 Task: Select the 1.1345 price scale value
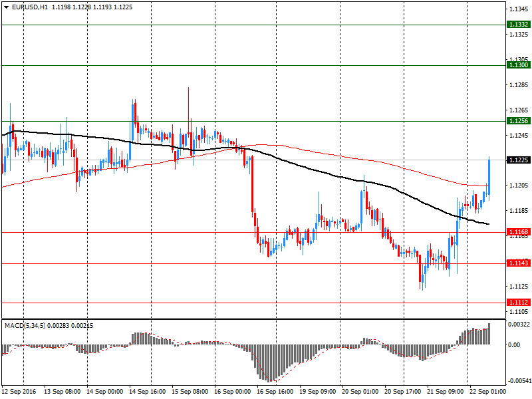point(519,9)
